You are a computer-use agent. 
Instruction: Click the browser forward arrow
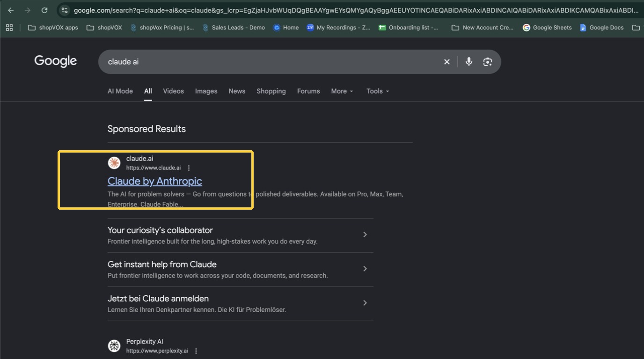click(x=28, y=10)
